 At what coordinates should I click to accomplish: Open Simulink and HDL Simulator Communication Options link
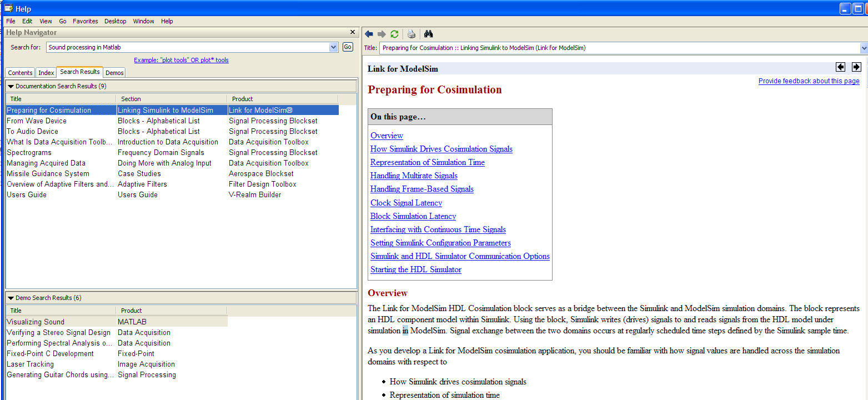tap(460, 256)
